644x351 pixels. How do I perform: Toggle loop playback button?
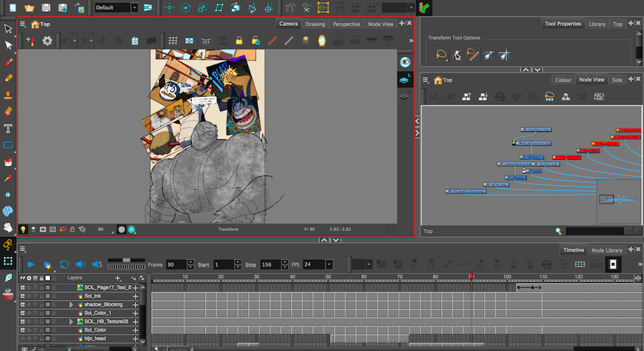click(64, 264)
